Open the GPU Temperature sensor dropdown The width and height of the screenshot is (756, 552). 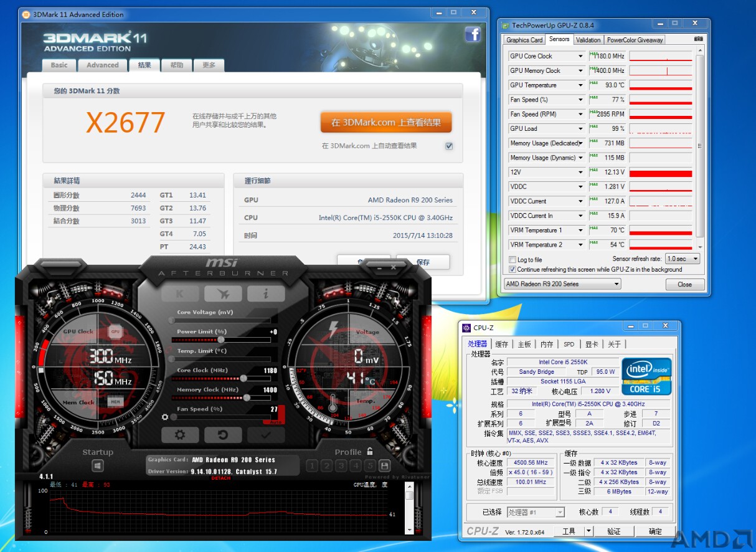pos(580,85)
